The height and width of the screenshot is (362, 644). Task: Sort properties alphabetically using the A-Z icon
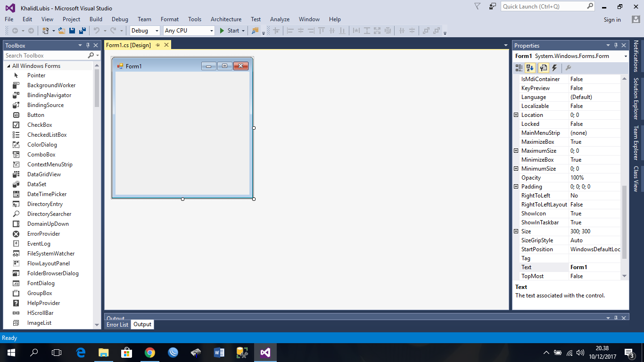529,68
